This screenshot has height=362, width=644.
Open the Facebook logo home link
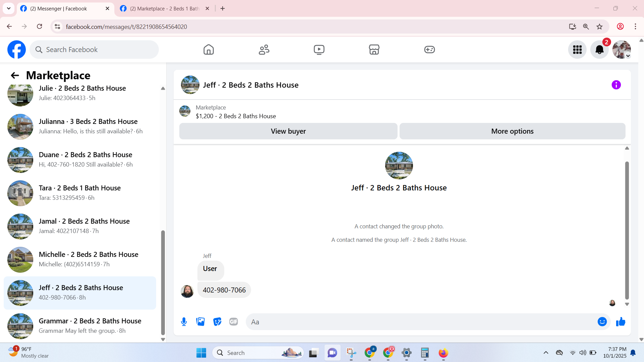pyautogui.click(x=16, y=50)
